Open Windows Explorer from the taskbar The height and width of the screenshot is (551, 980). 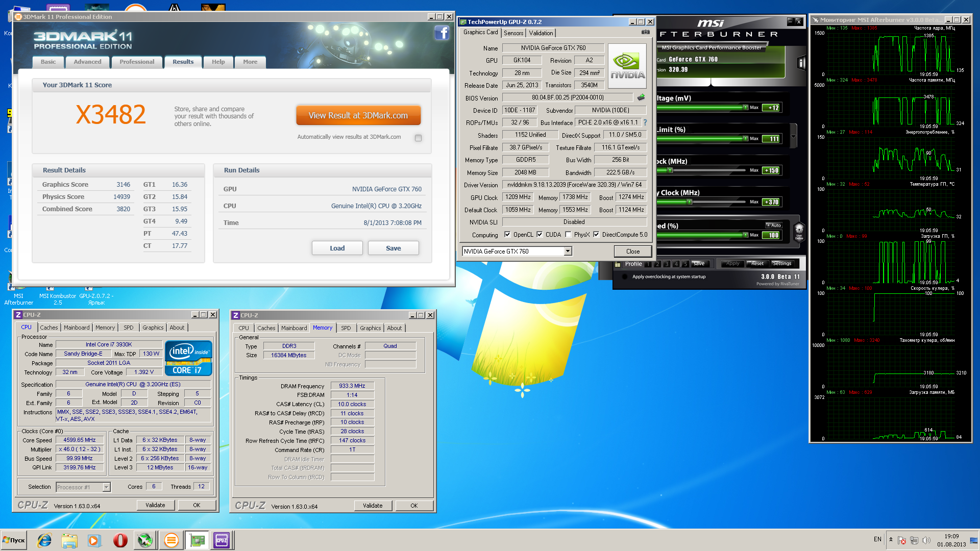click(x=69, y=540)
